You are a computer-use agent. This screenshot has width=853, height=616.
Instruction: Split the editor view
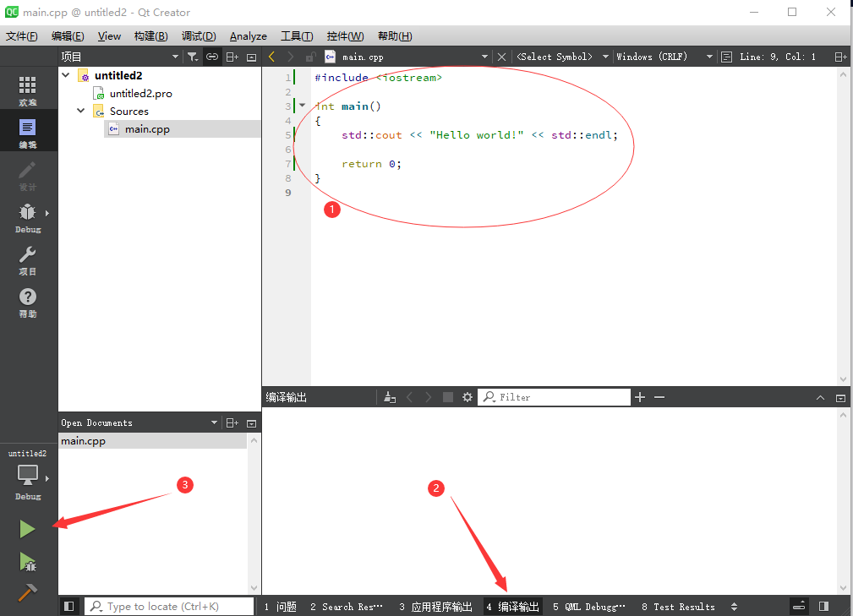[x=840, y=57]
